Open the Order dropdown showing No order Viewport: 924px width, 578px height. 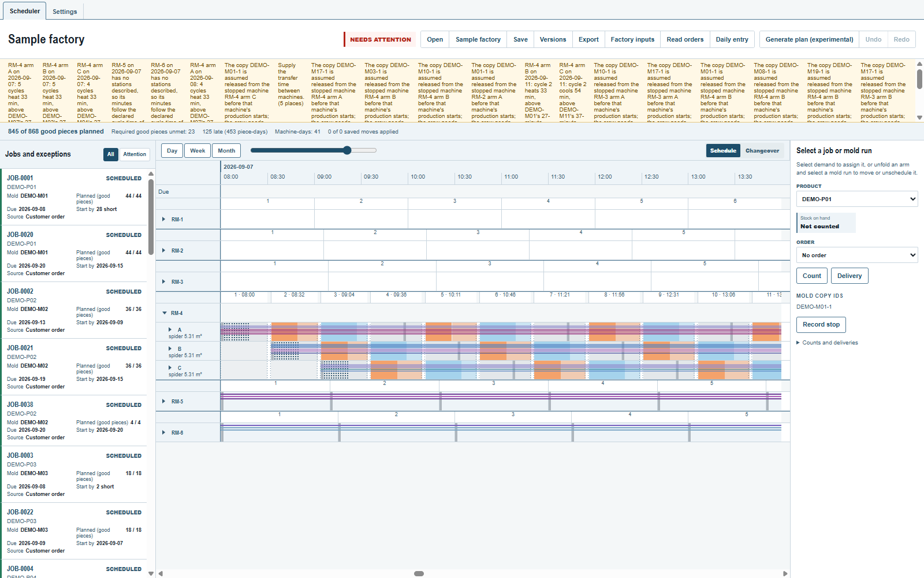pos(857,255)
